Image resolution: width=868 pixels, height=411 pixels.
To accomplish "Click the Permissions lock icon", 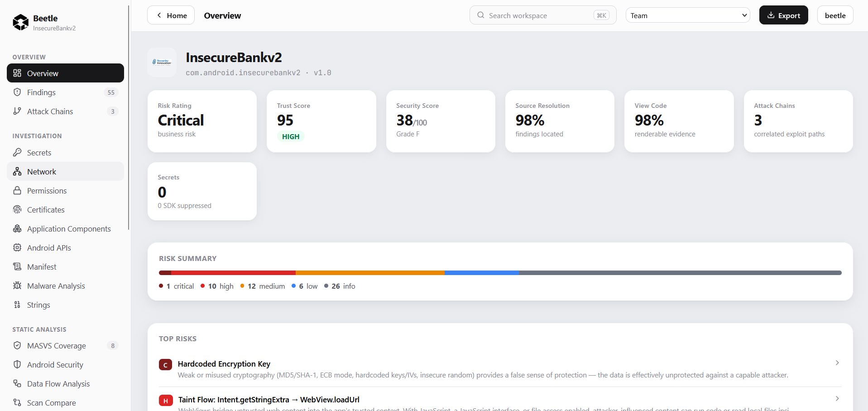I will [x=17, y=190].
